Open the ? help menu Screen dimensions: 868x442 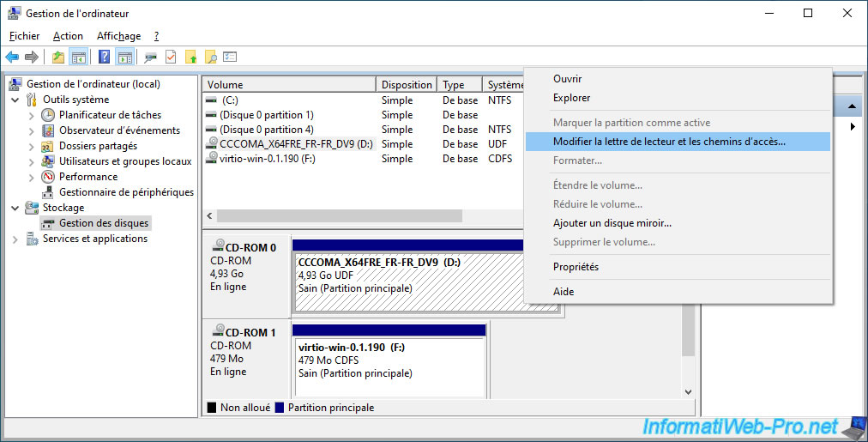pyautogui.click(x=156, y=36)
